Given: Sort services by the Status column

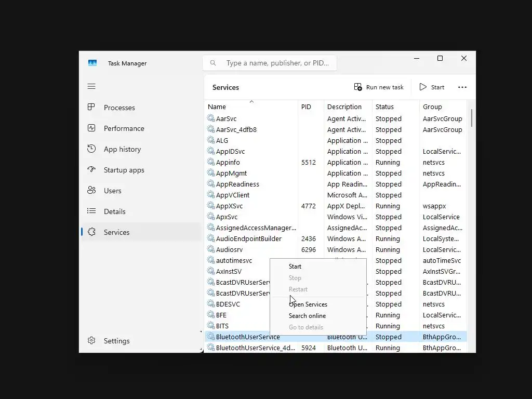Looking at the screenshot, I should (396, 107).
